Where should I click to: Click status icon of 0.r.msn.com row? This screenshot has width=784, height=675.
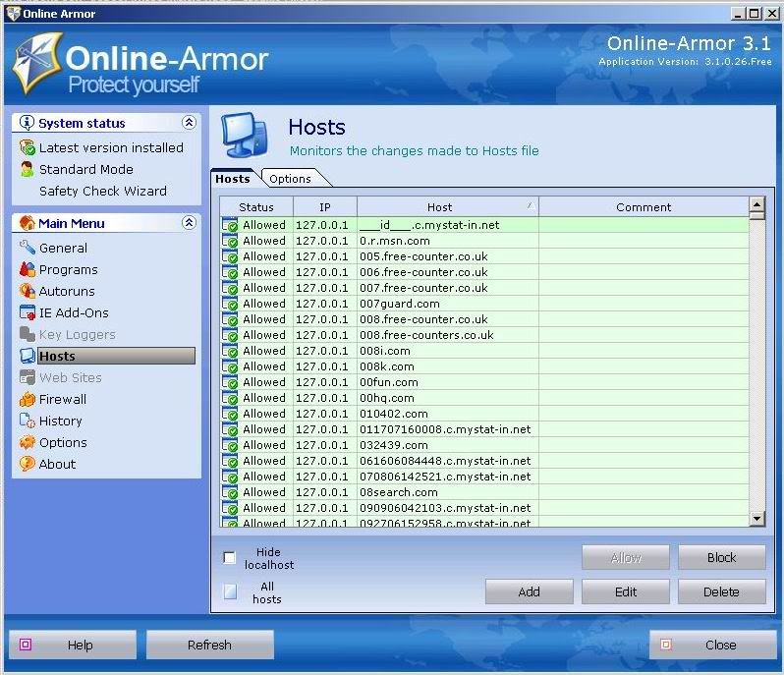[x=230, y=241]
